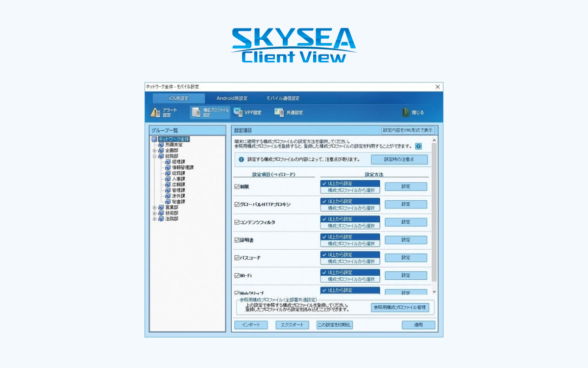Image resolution: width=588 pixels, height=368 pixels.
Task: Click the settings list scrollbar up arrow
Action: tap(434, 140)
